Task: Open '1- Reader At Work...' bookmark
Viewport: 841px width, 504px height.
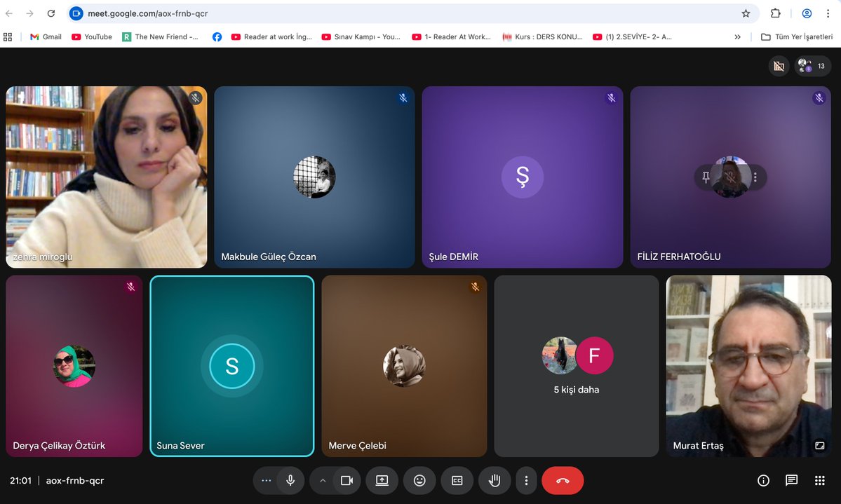Action: (x=452, y=37)
